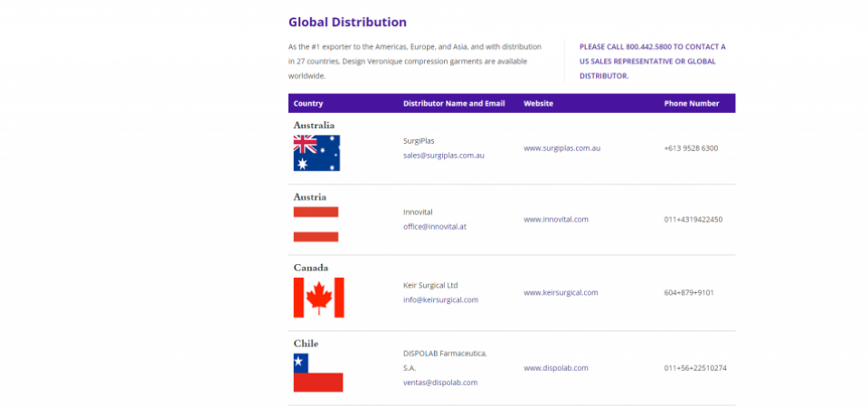
Task: Click the Australia flag image
Action: click(316, 153)
